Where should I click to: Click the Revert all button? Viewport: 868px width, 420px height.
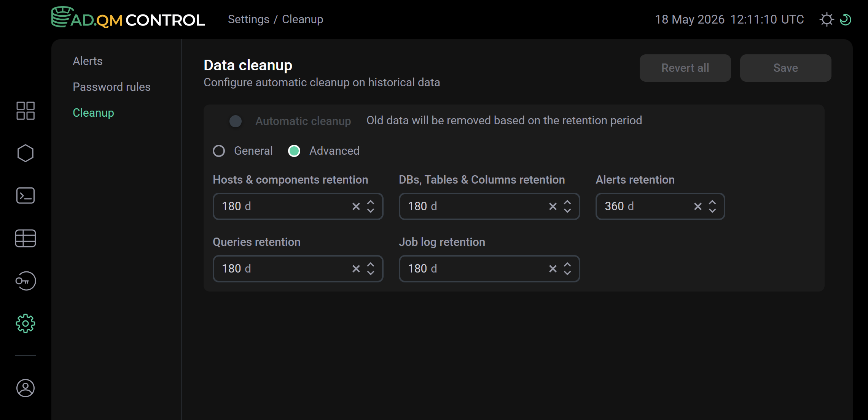(685, 68)
